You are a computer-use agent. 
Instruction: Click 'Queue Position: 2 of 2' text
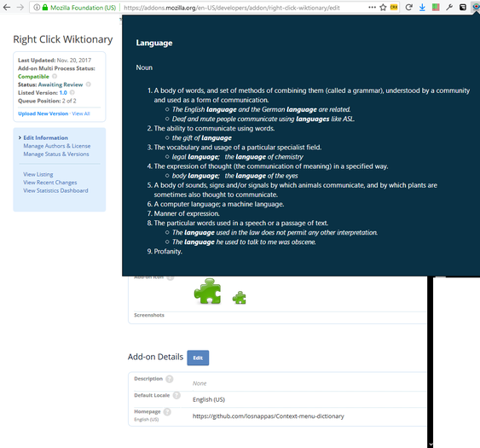tap(47, 101)
